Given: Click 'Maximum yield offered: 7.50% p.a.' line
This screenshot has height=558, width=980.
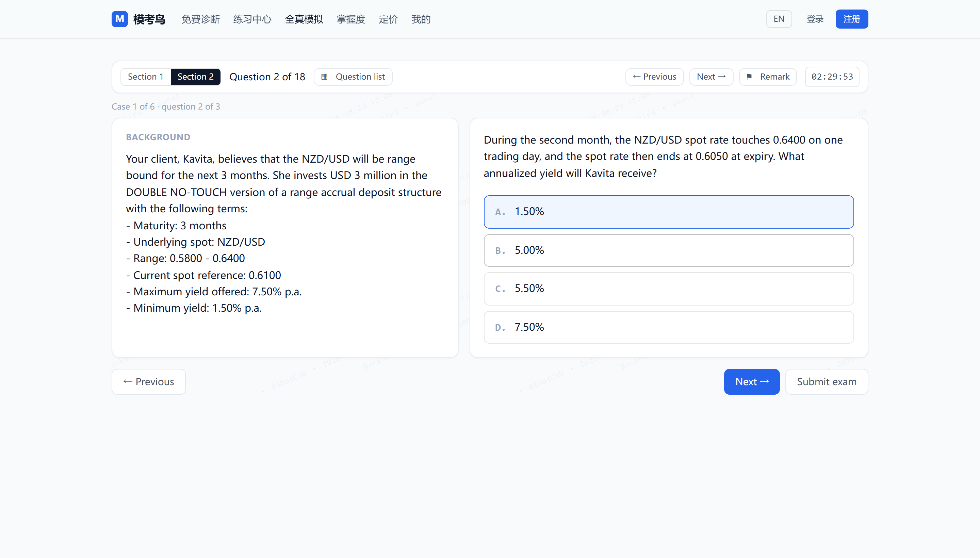Looking at the screenshot, I should coord(214,292).
